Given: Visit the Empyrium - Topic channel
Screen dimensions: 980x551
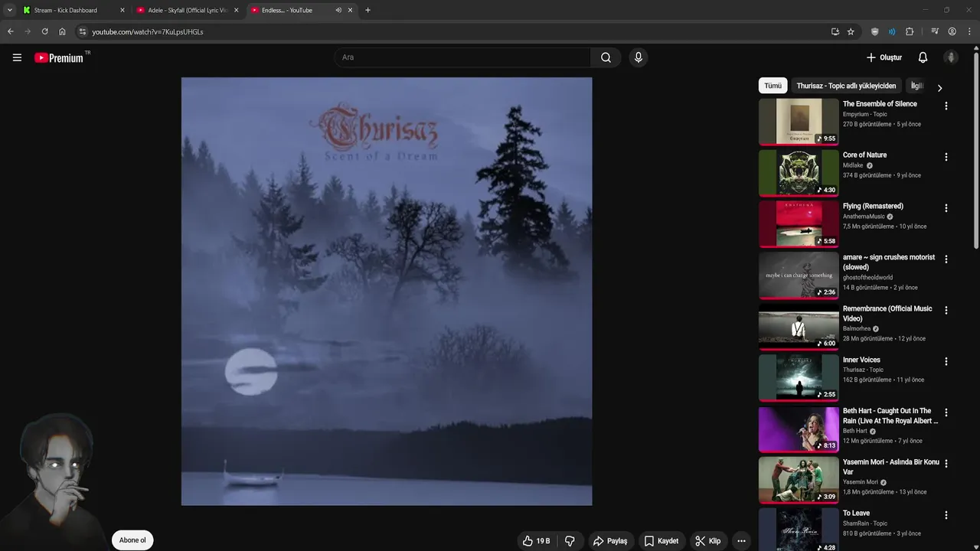Looking at the screenshot, I should click(865, 114).
